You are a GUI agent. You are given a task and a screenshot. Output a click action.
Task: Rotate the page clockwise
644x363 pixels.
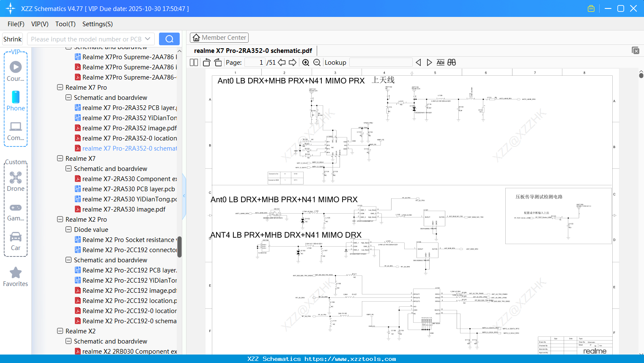[x=218, y=63]
